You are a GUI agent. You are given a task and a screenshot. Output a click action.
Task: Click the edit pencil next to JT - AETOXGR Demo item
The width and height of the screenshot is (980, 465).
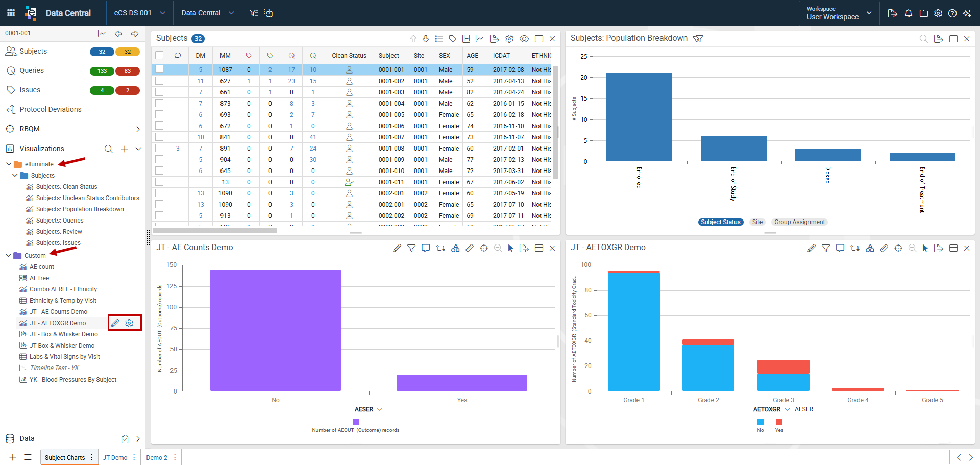click(115, 323)
